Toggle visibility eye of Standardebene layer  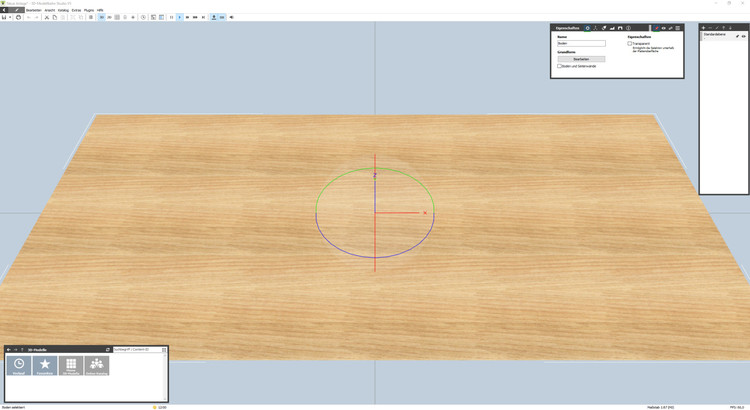pos(744,35)
